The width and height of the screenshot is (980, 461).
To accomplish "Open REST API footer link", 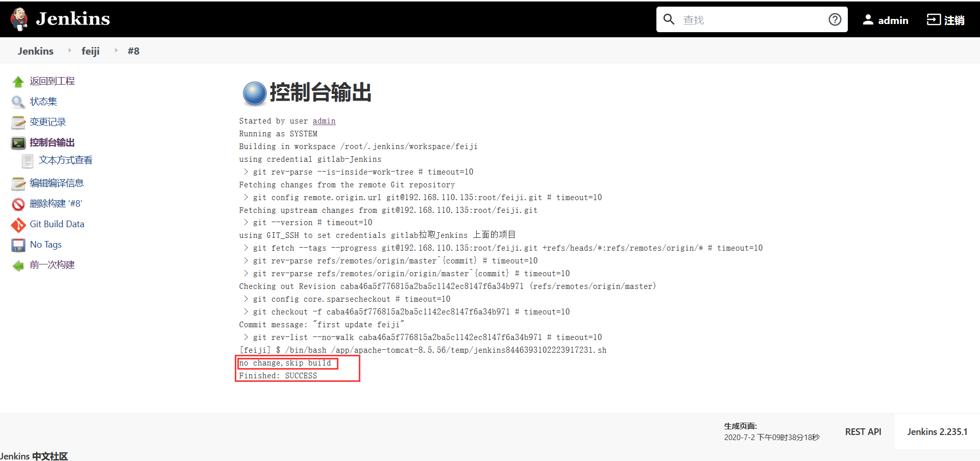I will tap(863, 432).
